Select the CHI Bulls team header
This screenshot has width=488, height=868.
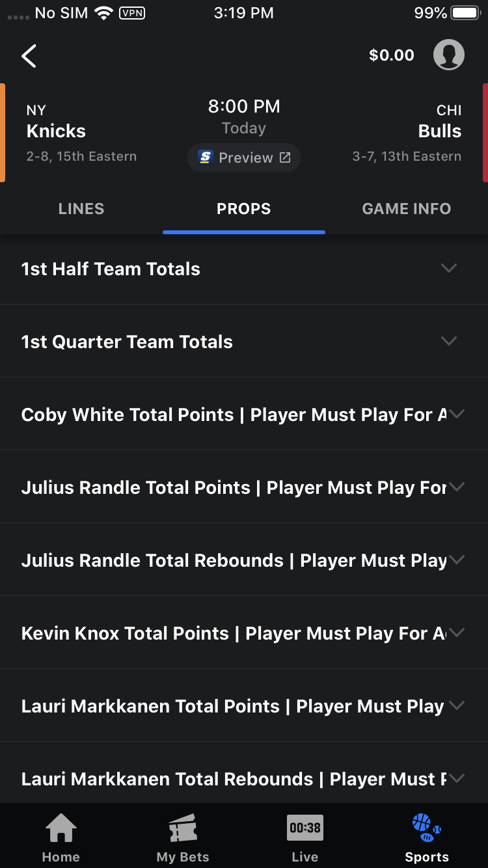click(439, 131)
